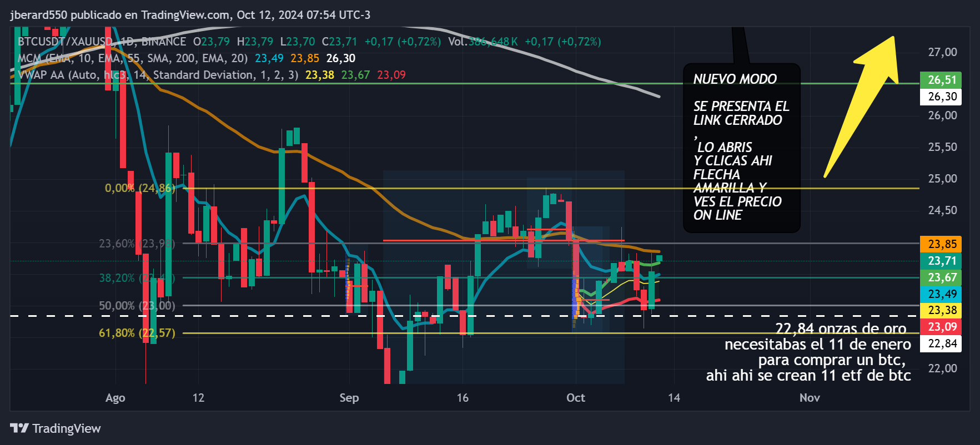Select the orange 23,85 price tag
This screenshot has width=980, height=445.
(x=942, y=244)
